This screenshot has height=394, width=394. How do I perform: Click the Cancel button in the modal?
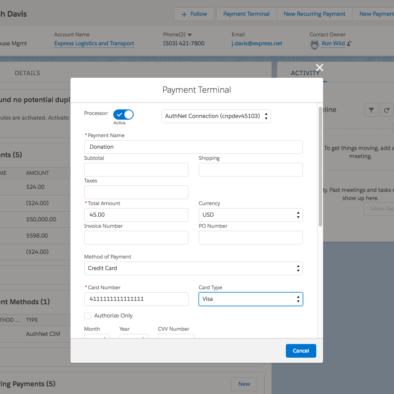(301, 351)
